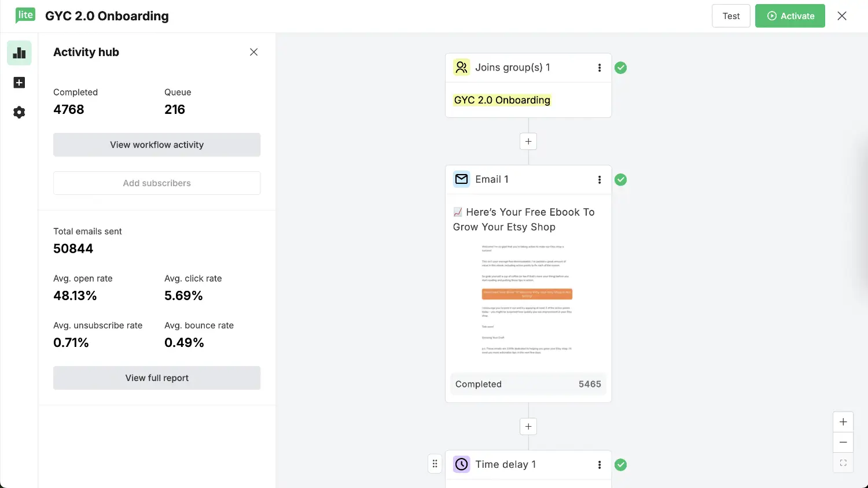Open workflow settings gear icon
Screen dimensions: 868x488
coord(19,112)
